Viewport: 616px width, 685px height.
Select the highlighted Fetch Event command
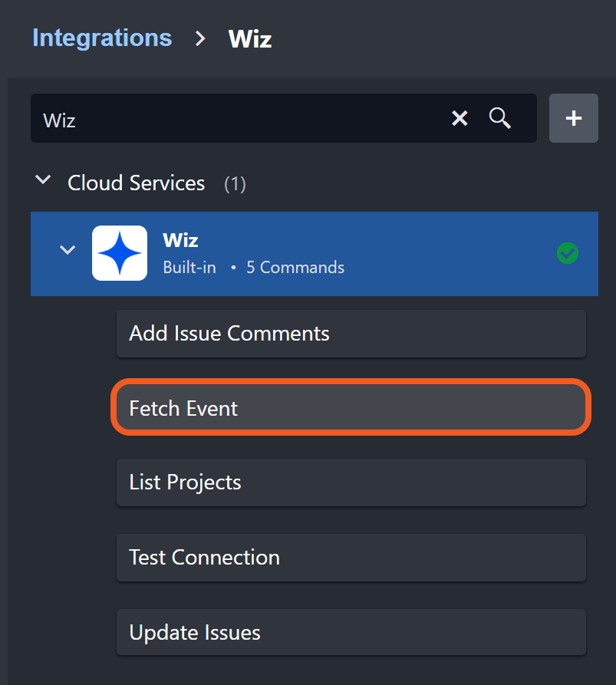click(x=351, y=408)
